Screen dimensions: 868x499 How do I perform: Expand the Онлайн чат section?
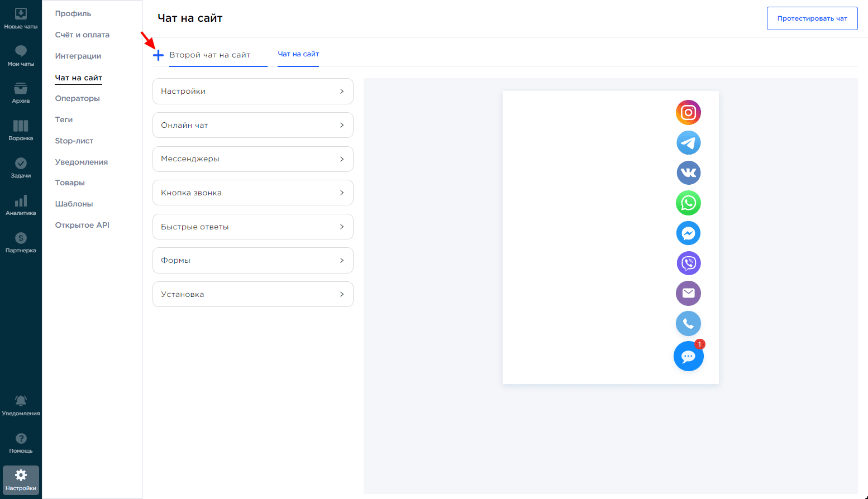252,126
